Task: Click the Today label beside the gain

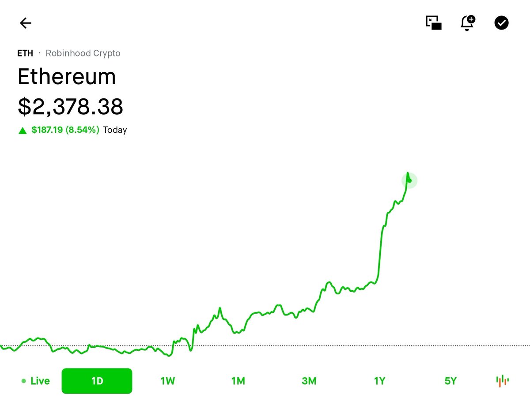Action: [x=115, y=130]
